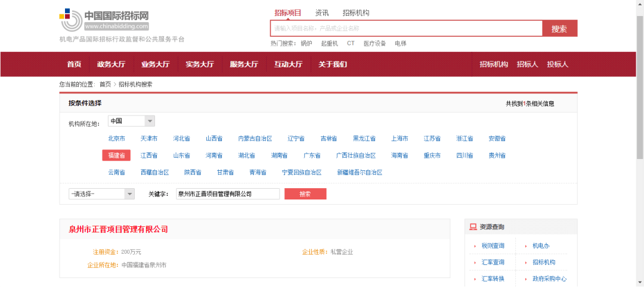Select the 招标机构 search tab
Image resolution: width=644 pixels, height=287 pixels.
[355, 13]
